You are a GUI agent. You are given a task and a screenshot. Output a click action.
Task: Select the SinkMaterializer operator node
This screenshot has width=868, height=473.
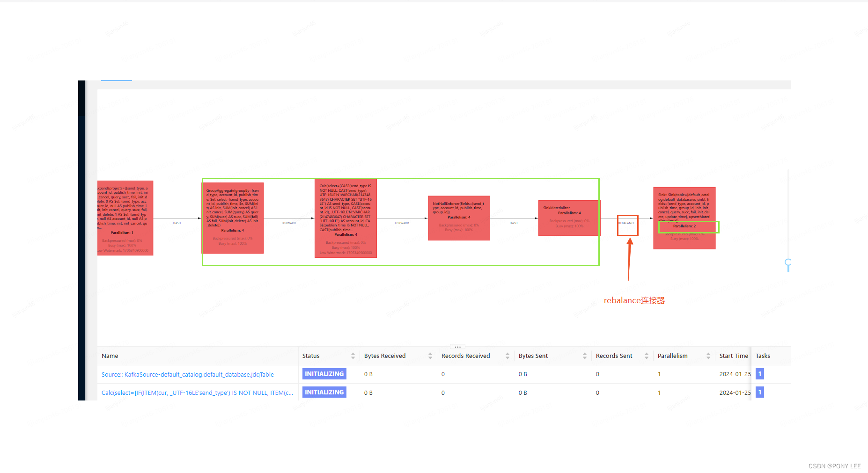569,218
